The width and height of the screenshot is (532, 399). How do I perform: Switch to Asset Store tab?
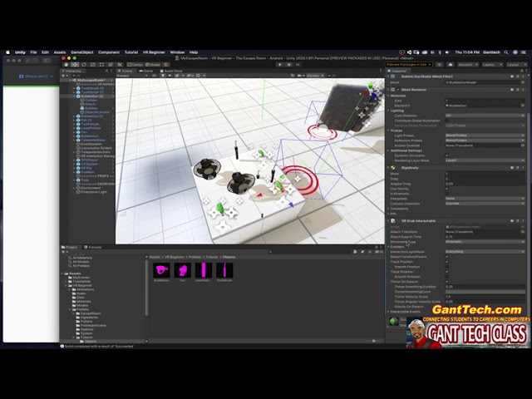point(171,71)
